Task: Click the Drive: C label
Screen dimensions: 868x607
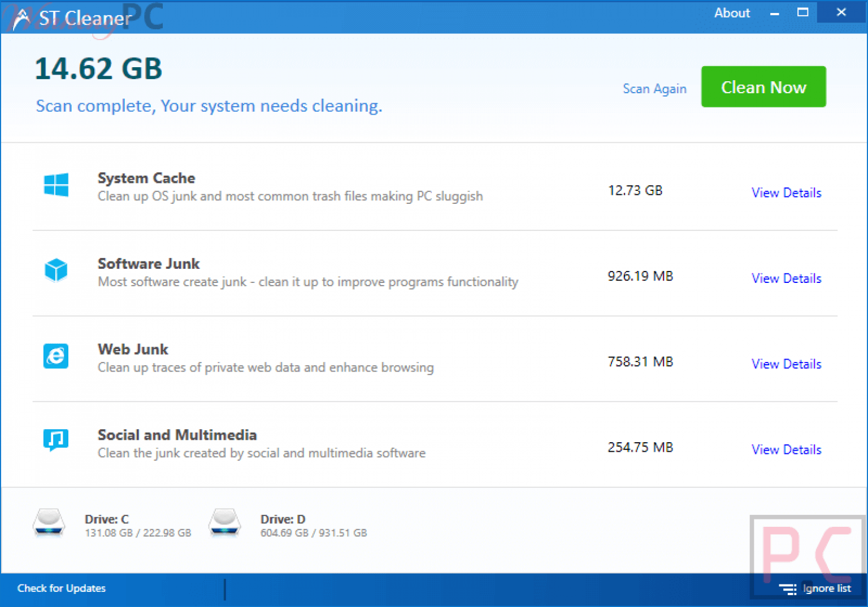Action: coord(107,519)
